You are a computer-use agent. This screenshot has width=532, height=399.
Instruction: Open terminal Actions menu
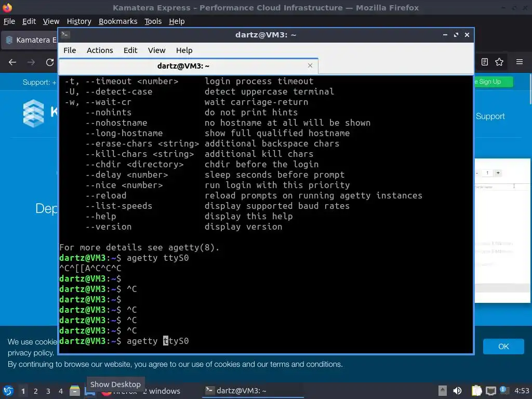click(x=100, y=50)
